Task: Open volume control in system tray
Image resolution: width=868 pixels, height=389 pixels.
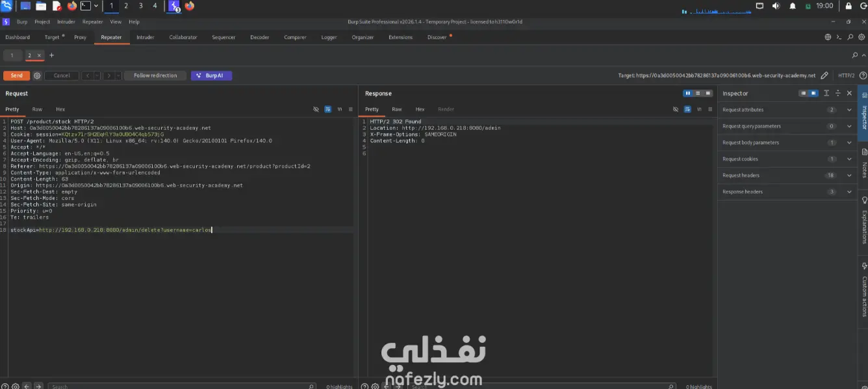Action: pyautogui.click(x=776, y=6)
